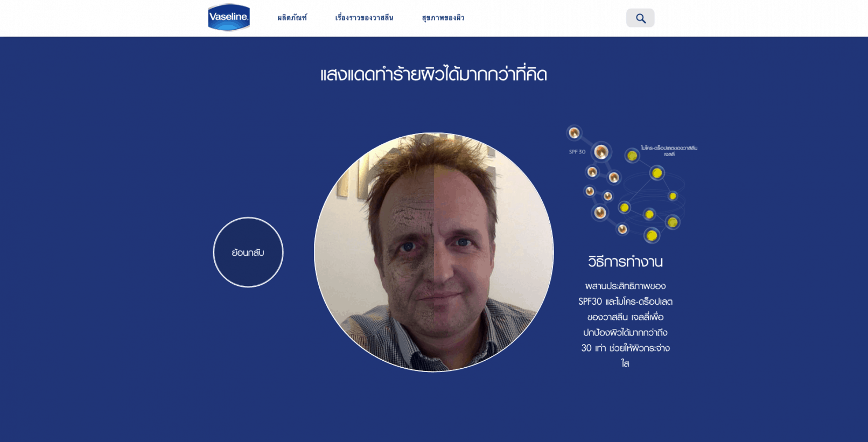Click the largest yellow droplet at the diagram's bottom

(652, 235)
